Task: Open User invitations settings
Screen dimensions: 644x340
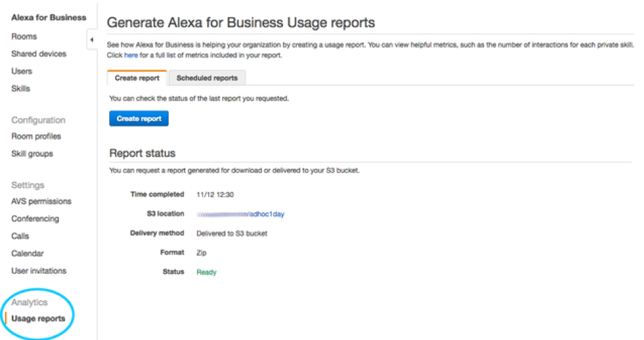Action: 38,271
